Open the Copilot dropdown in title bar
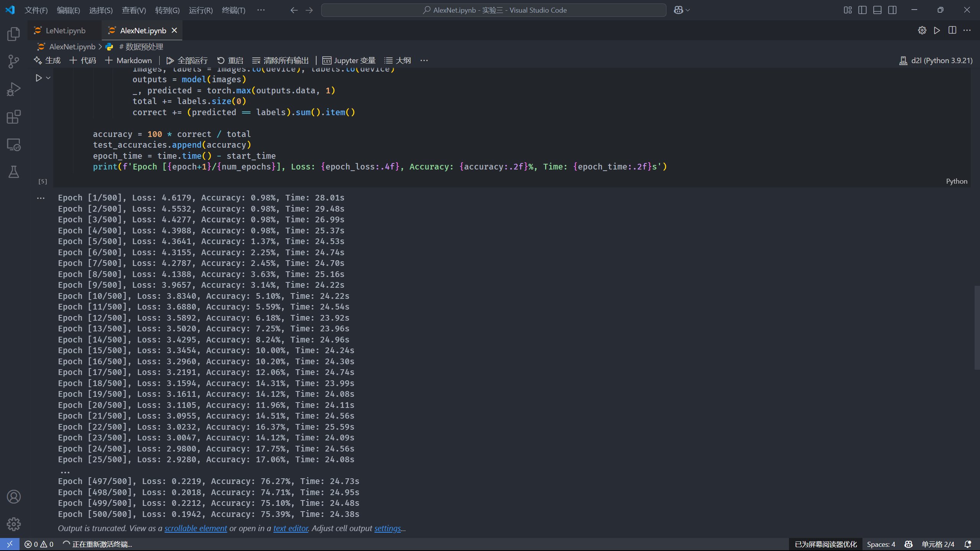980x551 pixels. (688, 10)
